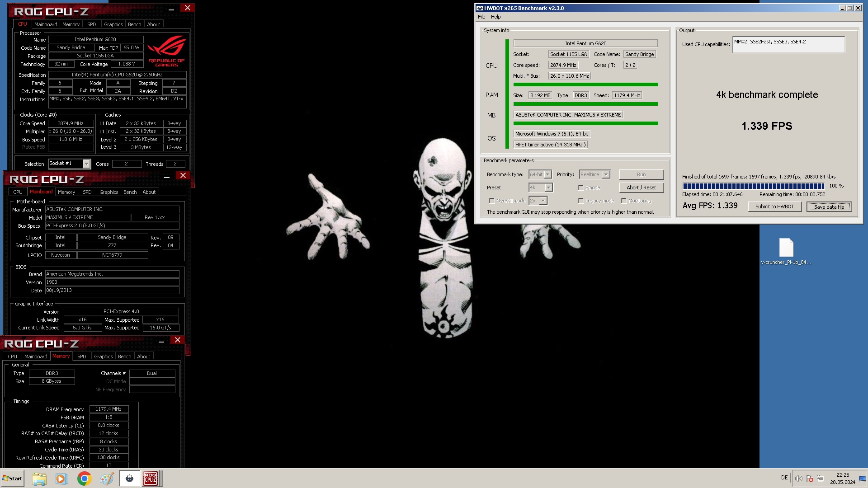
Task: Click the ROG CPU-Z taskbar button
Action: point(151,479)
